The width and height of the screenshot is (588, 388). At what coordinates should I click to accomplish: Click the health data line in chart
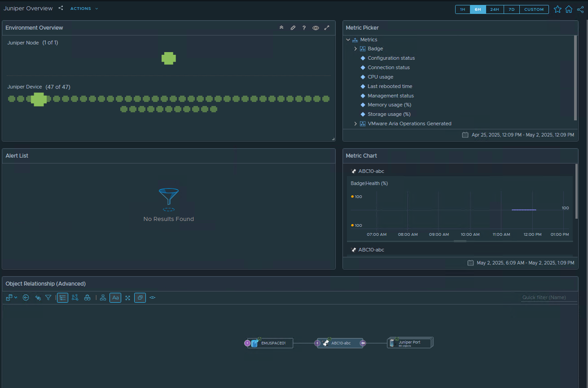coord(524,210)
